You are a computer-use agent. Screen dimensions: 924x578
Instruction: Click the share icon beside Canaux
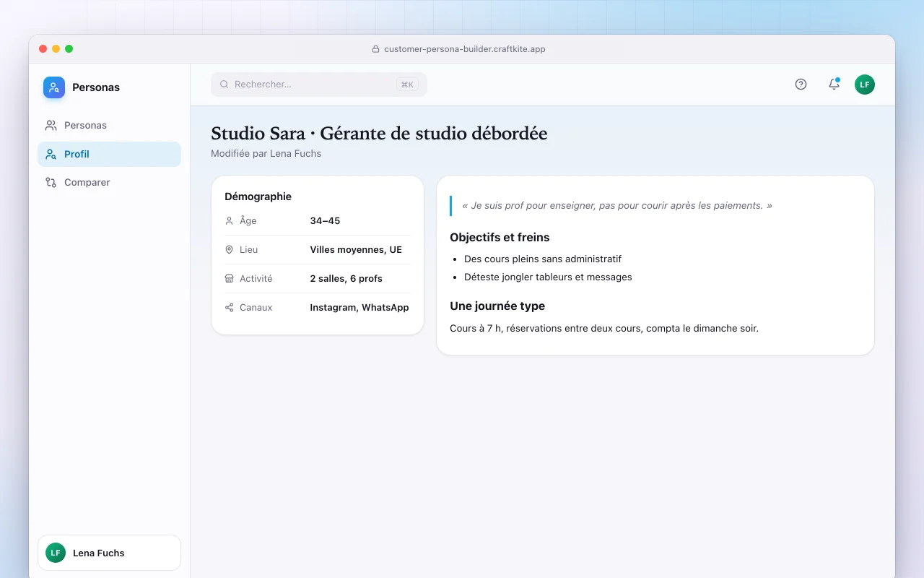pyautogui.click(x=230, y=308)
